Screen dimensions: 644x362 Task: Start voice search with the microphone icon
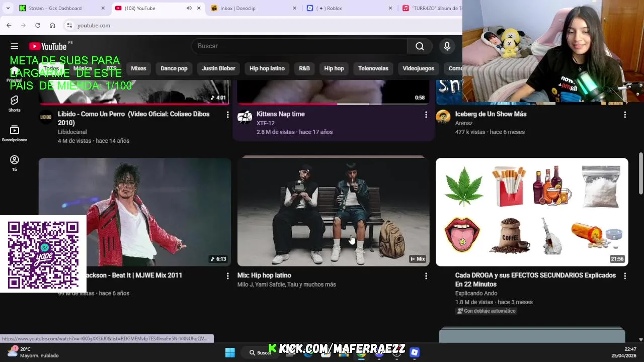(x=447, y=46)
